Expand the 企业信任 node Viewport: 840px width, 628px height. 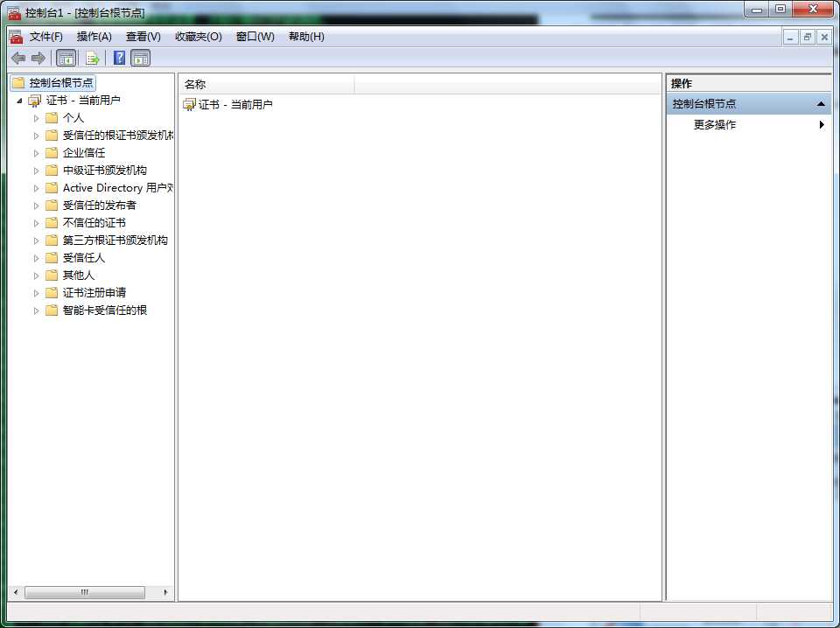click(x=37, y=153)
